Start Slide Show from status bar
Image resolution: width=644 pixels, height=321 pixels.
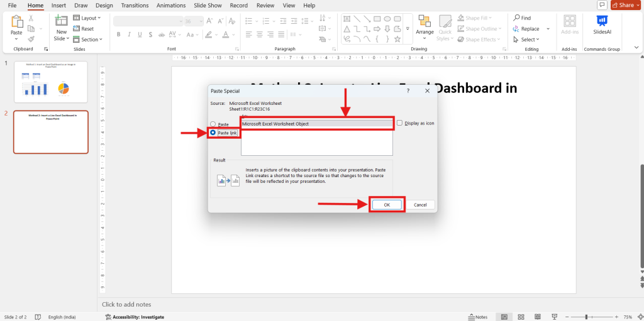555,317
